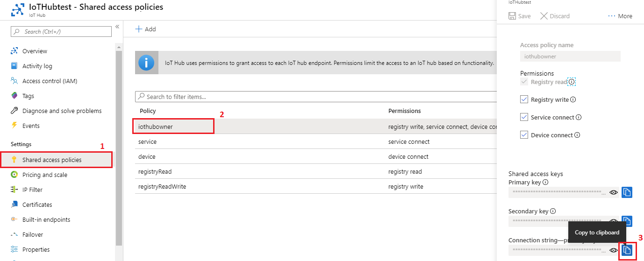This screenshot has height=261, width=644.
Task: Click the Failover icon
Action: (x=14, y=234)
